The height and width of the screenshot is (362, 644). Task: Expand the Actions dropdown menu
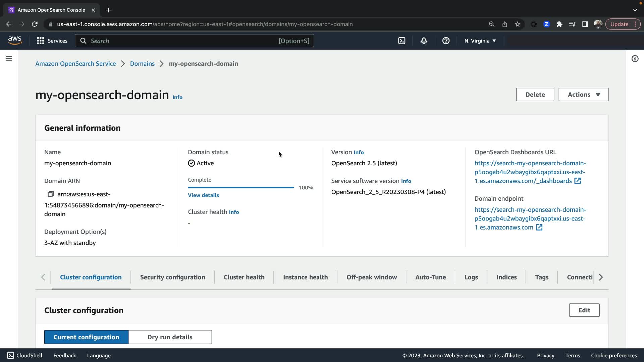coord(583,95)
